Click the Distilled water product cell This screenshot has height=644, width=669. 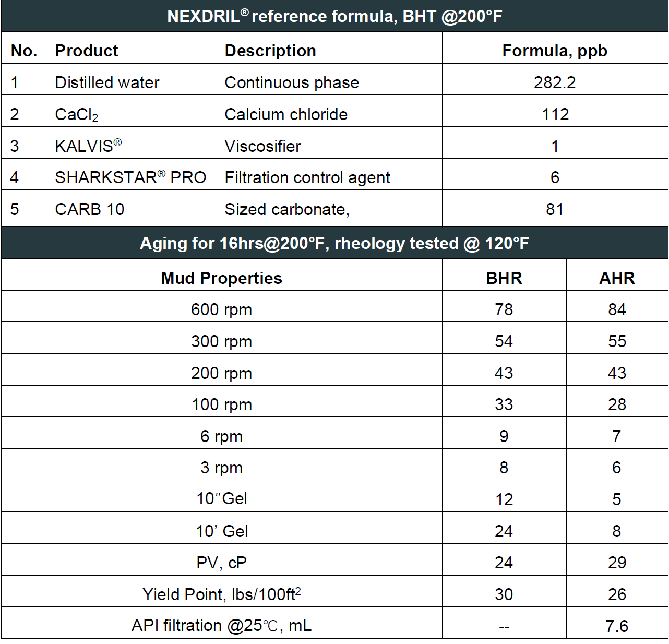[107, 82]
